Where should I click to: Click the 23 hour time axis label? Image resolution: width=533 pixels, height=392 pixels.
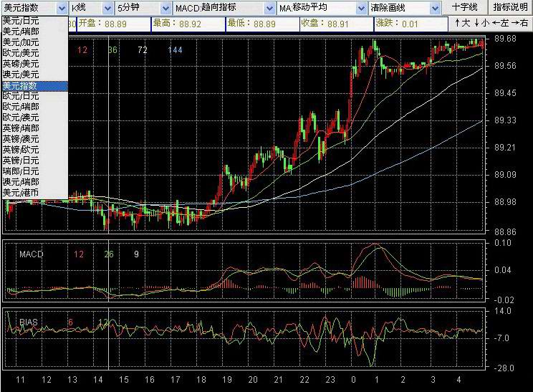click(x=330, y=380)
